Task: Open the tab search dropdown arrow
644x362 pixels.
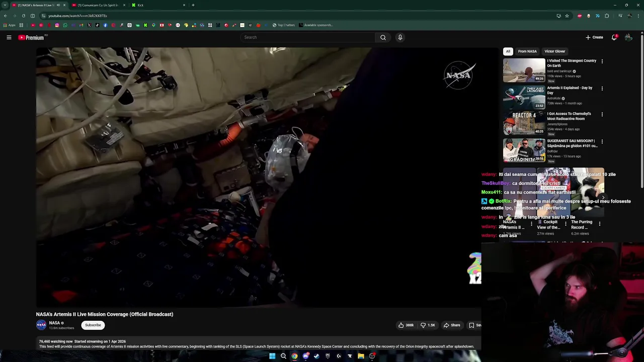Action: (5, 5)
